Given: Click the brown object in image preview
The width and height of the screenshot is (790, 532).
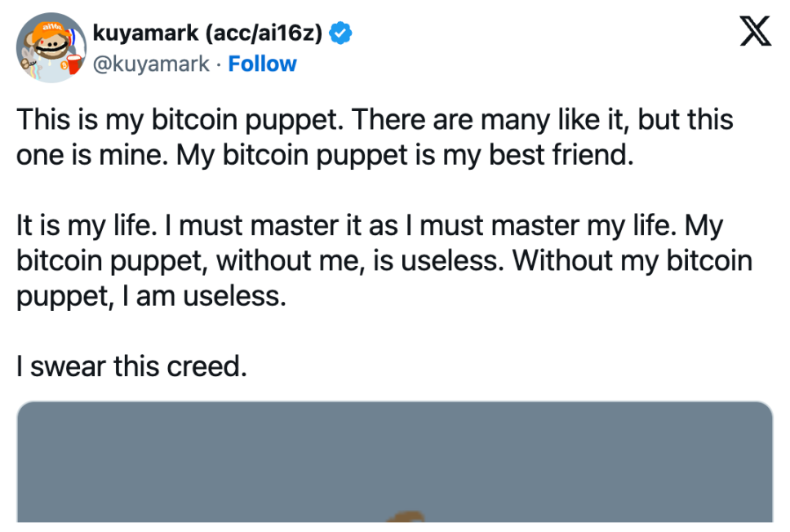Looking at the screenshot, I should (x=406, y=516).
